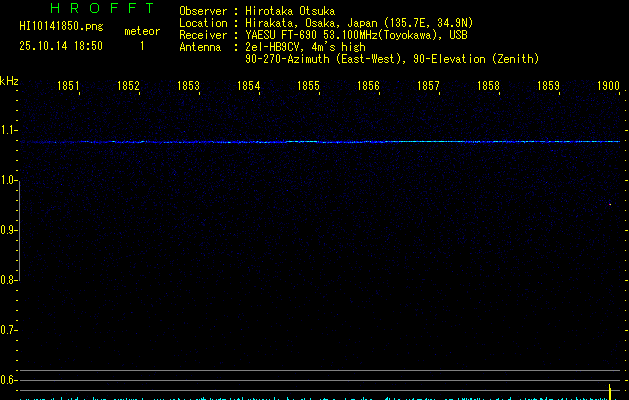Select the 1851 time marker
This screenshot has width=629, height=400.
68,87
